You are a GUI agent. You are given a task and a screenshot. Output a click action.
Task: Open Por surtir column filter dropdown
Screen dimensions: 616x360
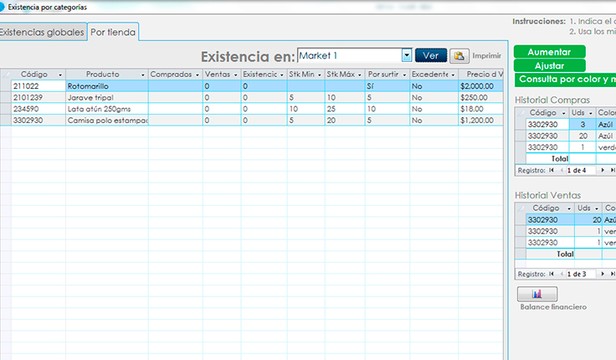click(404, 75)
